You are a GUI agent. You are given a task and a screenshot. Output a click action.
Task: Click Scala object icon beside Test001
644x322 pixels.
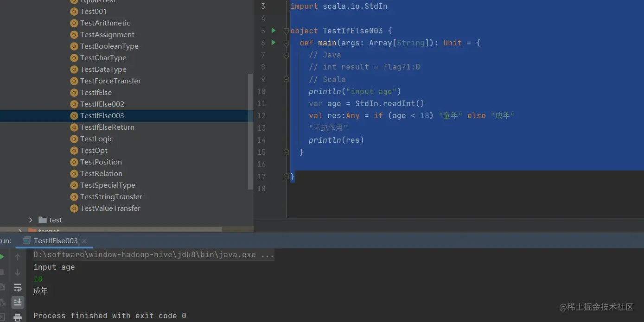tap(74, 12)
